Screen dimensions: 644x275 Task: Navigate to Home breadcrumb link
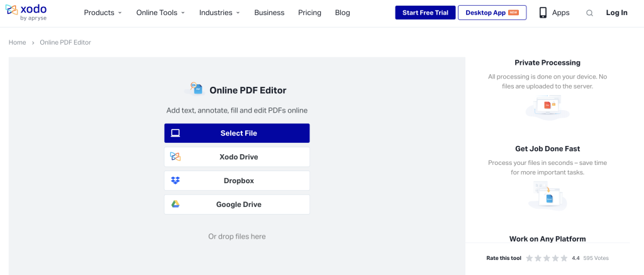tap(17, 42)
